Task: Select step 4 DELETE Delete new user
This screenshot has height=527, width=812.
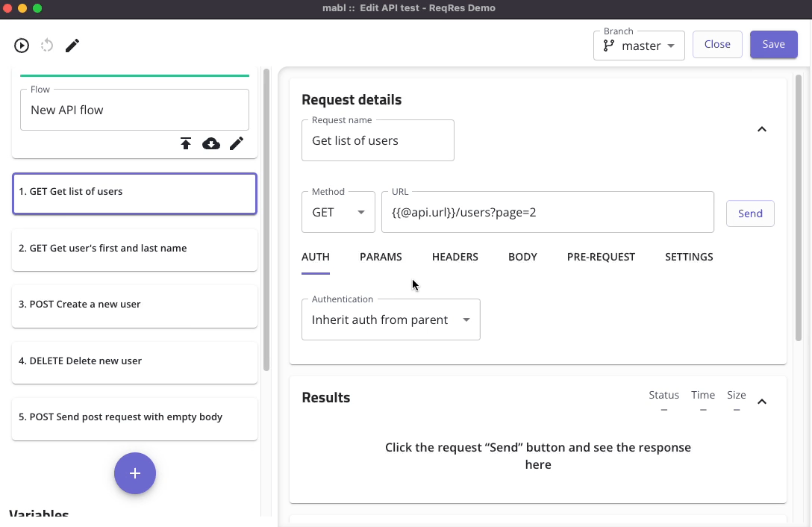Action: [134, 362]
